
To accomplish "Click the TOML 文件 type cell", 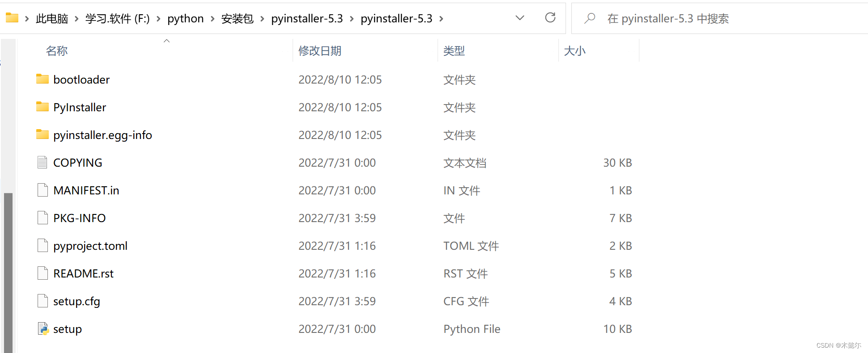I will tap(471, 245).
